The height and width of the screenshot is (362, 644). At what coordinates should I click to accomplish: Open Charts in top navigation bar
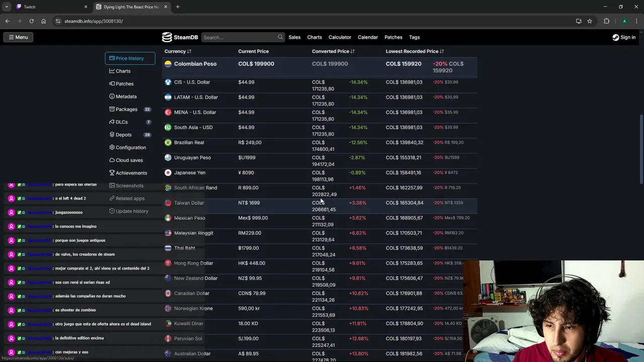[x=314, y=37]
